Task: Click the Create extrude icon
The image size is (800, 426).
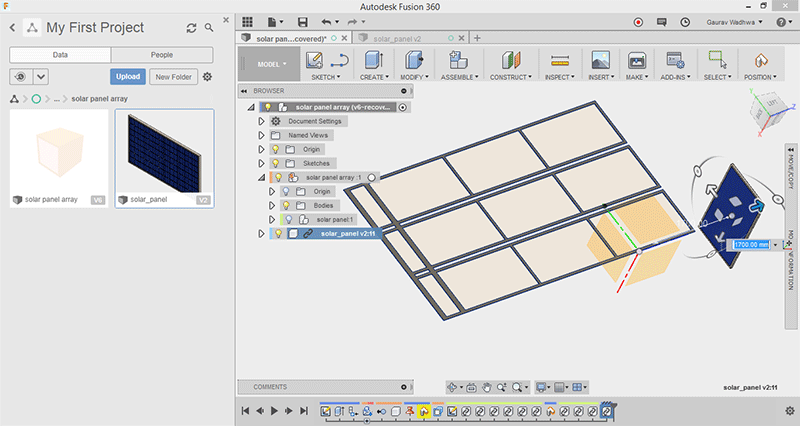Action: [374, 61]
